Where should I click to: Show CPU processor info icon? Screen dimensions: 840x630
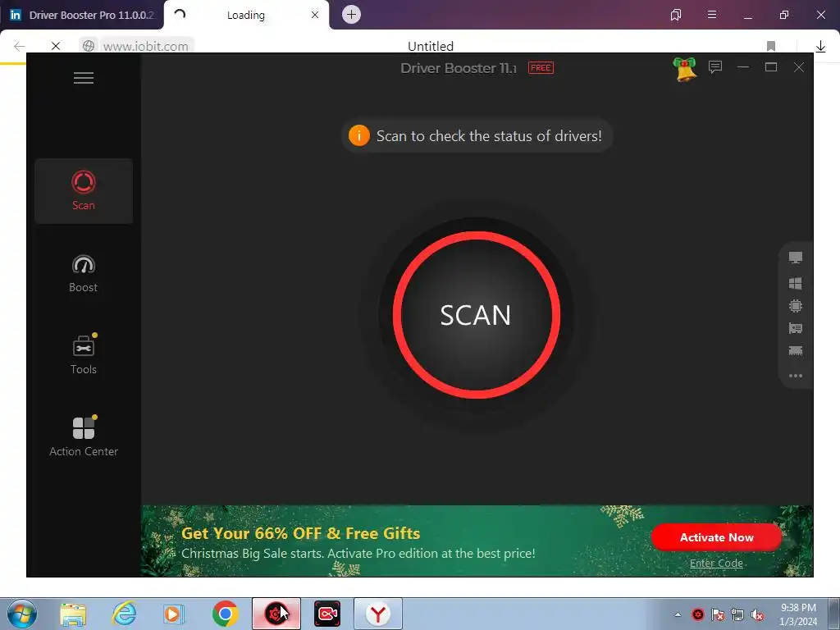point(796,306)
